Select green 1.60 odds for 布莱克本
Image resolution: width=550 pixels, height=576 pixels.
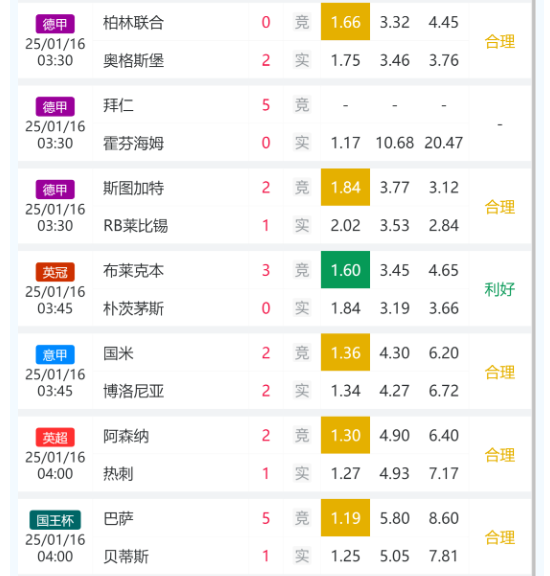[345, 270]
